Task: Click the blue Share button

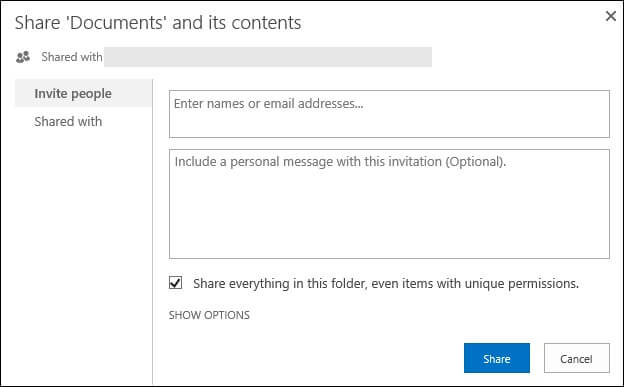Action: pos(497,358)
